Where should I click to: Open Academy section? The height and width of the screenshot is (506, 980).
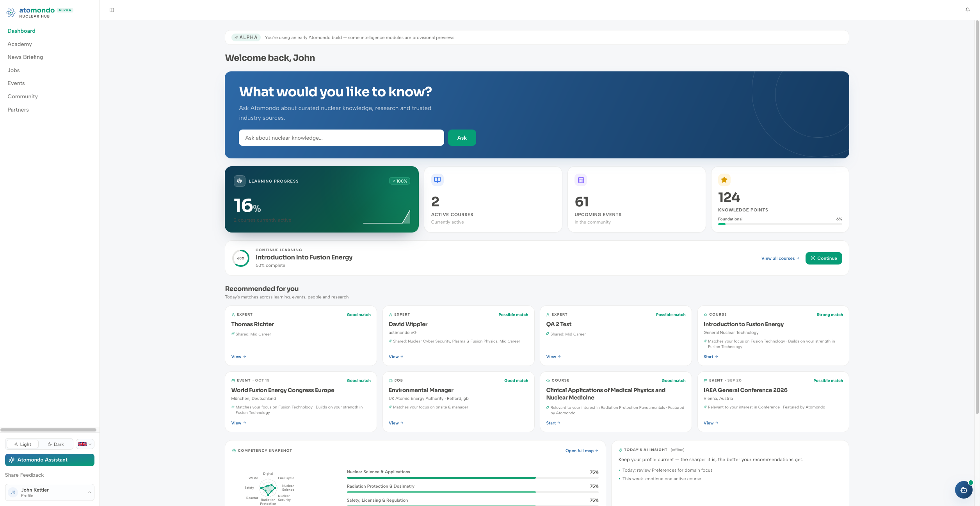coord(20,44)
